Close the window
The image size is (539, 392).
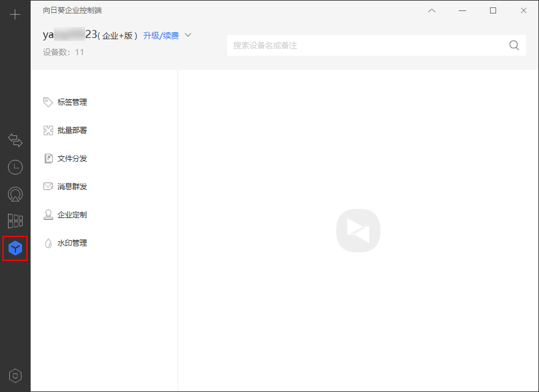(524, 10)
